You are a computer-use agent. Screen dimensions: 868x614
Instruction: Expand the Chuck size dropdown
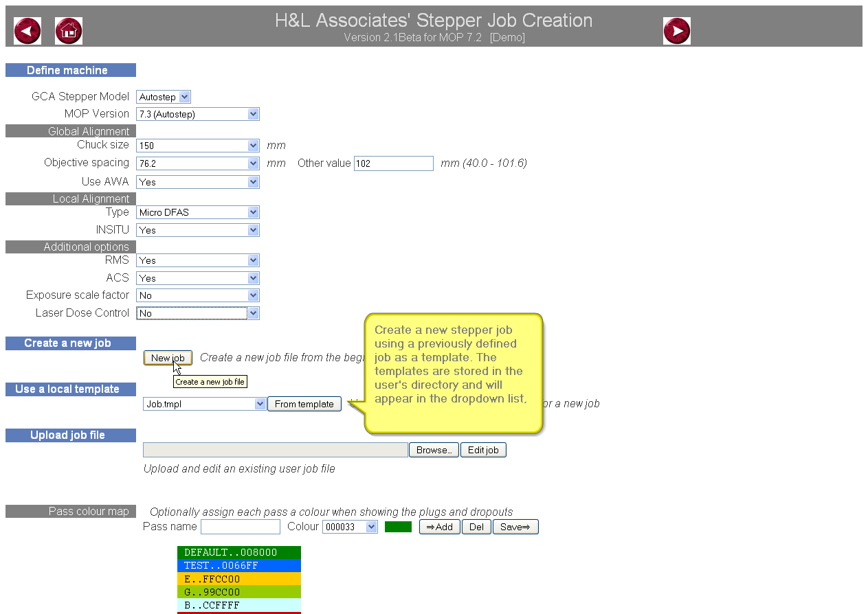click(198, 146)
